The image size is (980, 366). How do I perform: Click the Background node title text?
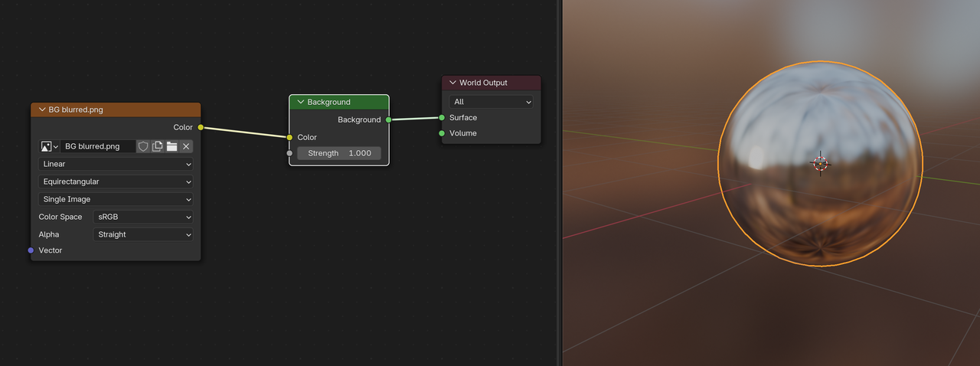[329, 102]
